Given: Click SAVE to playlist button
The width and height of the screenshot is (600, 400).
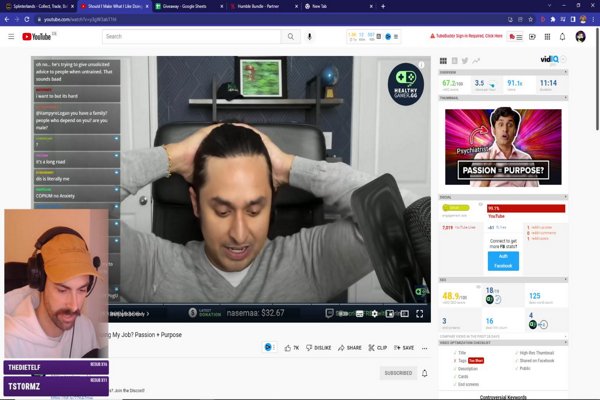Looking at the screenshot, I should 404,348.
